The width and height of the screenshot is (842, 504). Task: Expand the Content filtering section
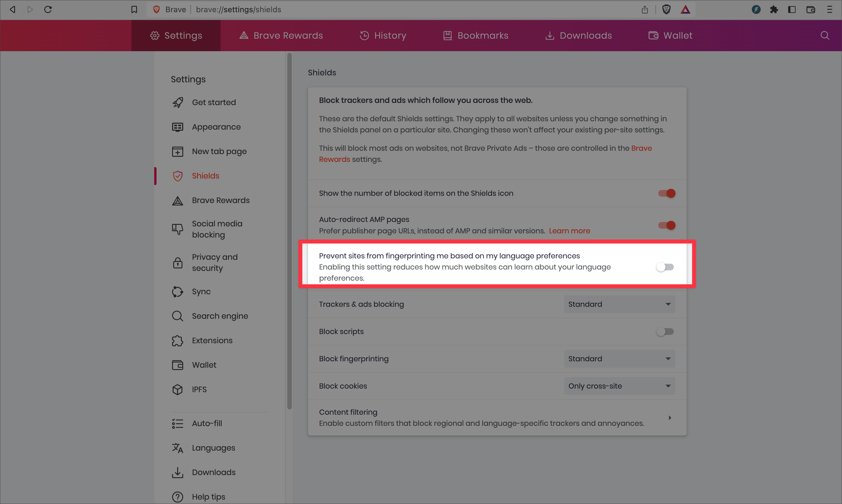point(670,418)
